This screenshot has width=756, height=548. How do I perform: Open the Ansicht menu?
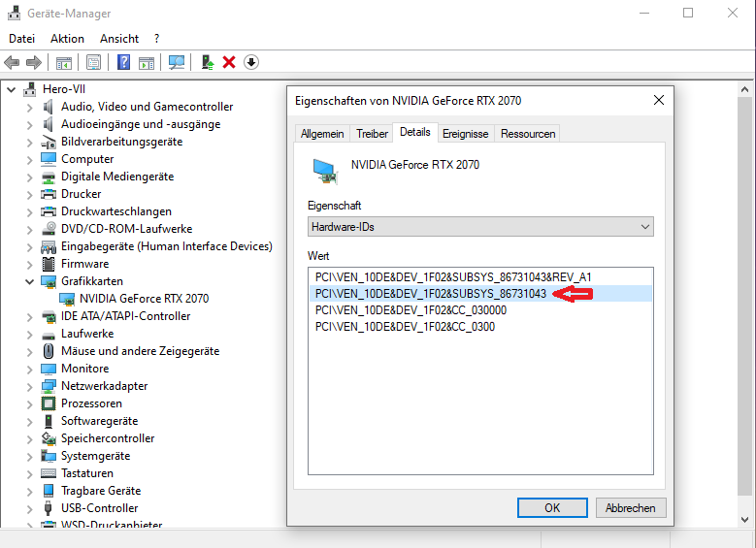coord(119,39)
